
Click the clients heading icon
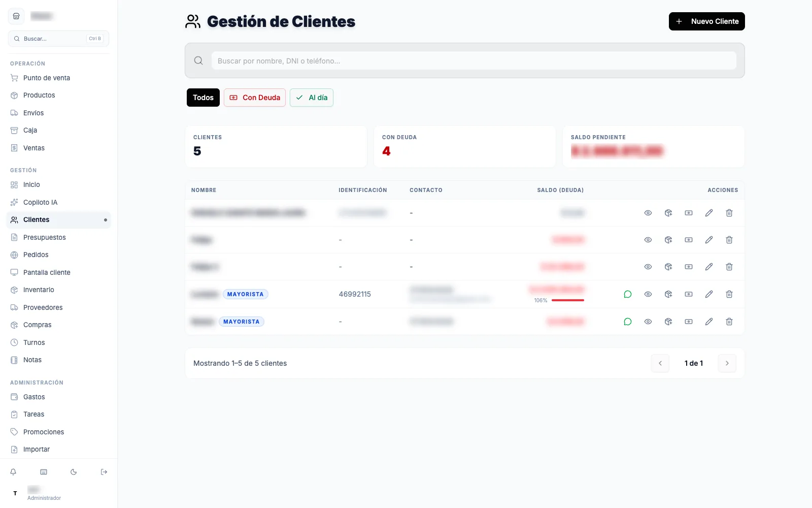pyautogui.click(x=193, y=21)
